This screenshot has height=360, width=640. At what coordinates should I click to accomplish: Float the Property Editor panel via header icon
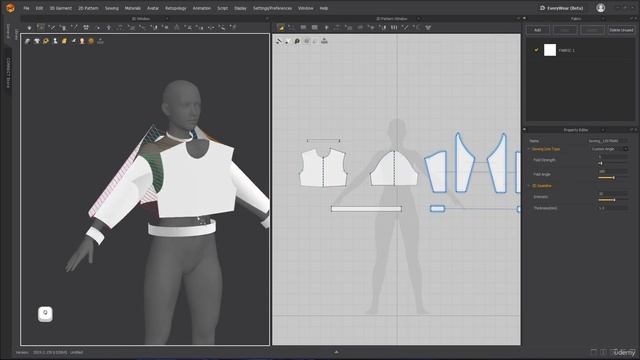[x=631, y=130]
